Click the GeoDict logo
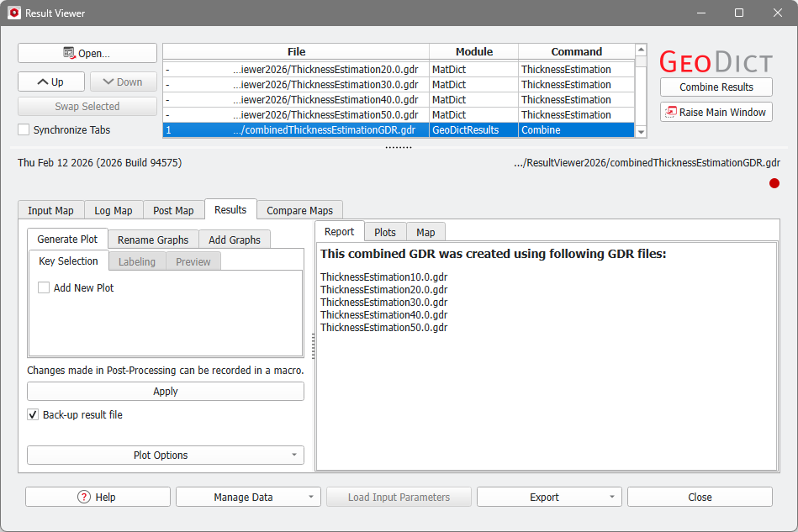Screen dimensions: 798x532 tap(716, 61)
